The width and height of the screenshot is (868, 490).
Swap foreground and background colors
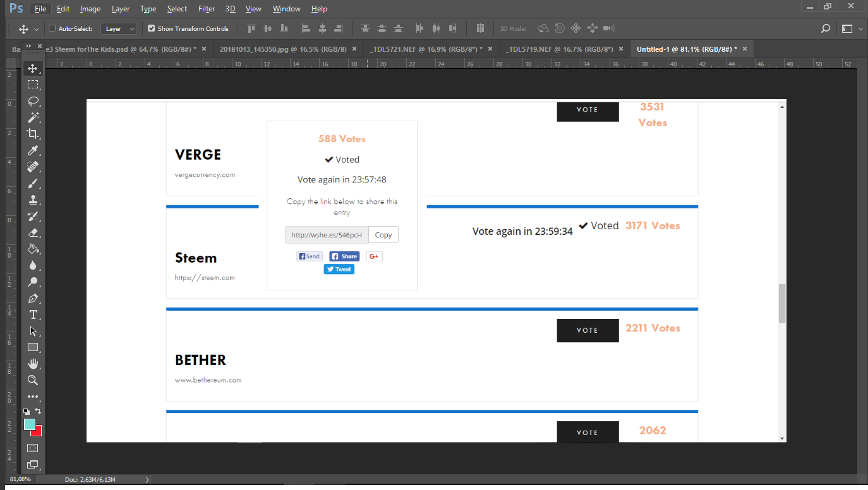click(39, 411)
